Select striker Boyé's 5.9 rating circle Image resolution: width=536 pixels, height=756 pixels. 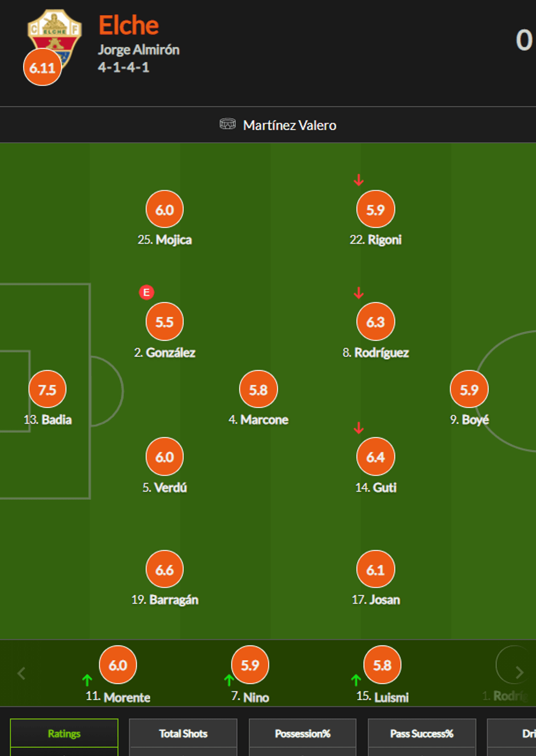469,389
